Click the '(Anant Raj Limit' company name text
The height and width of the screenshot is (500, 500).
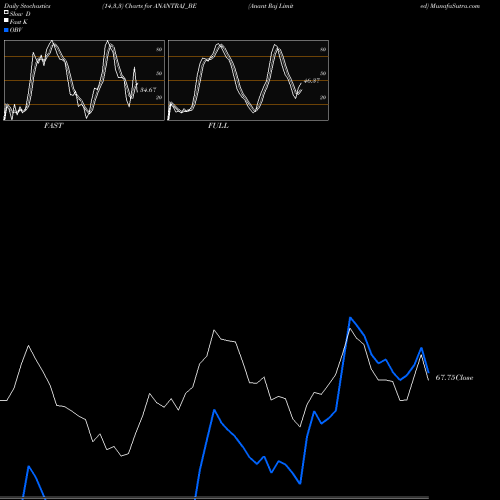coord(271,6)
